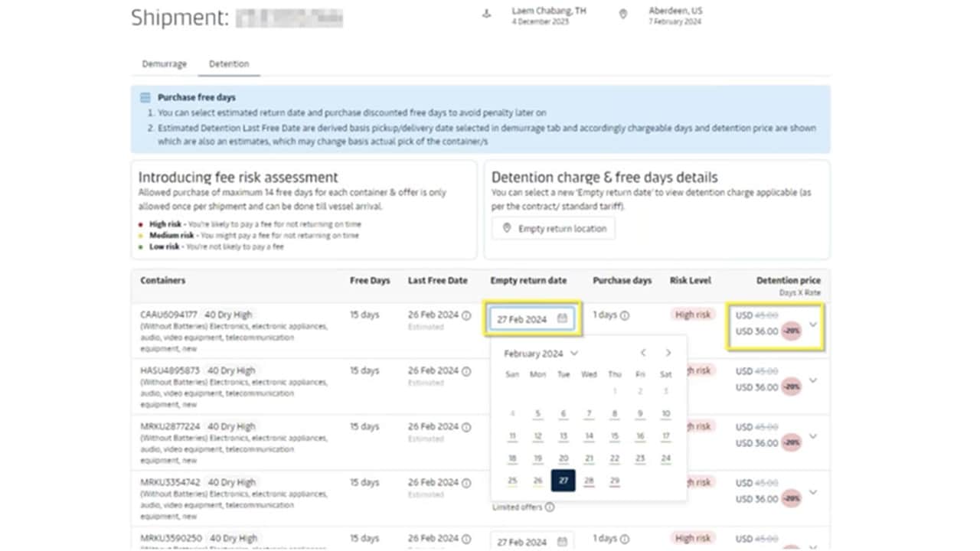This screenshot has height=551, width=980.
Task: Click the calendar icon in the first Empty return date field
Action: (x=562, y=319)
